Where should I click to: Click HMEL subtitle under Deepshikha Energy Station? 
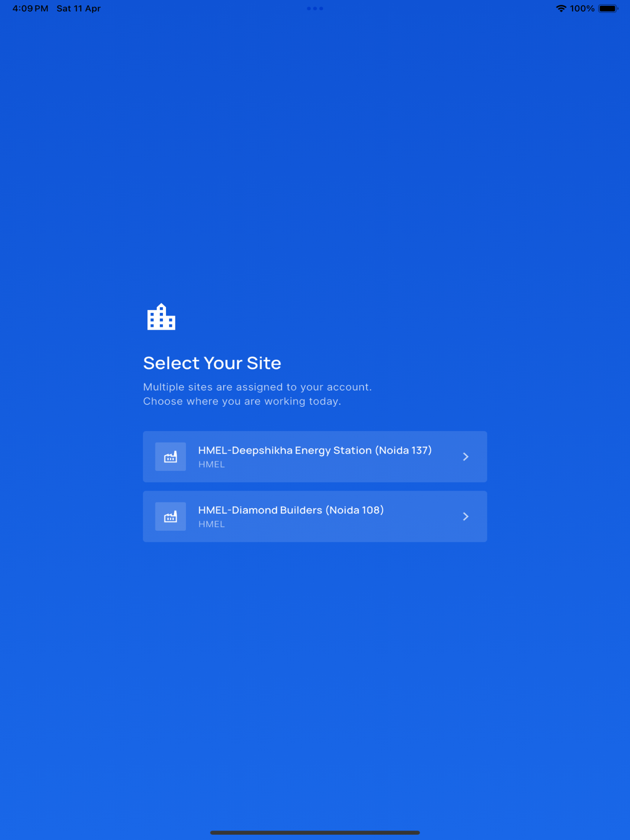(x=212, y=465)
